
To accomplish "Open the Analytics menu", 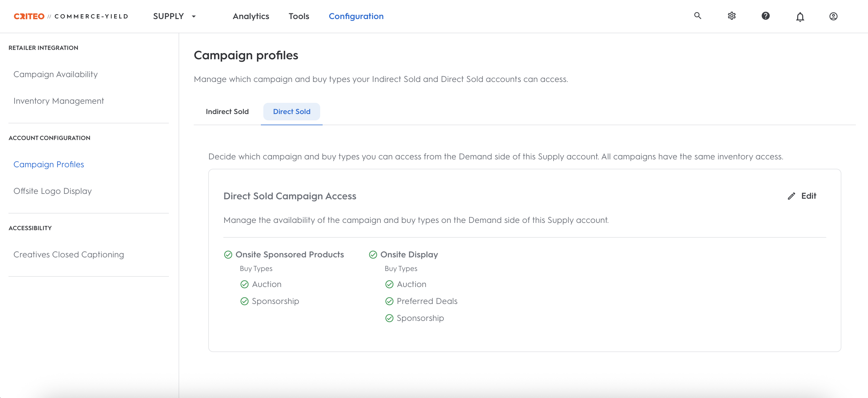I will [251, 16].
